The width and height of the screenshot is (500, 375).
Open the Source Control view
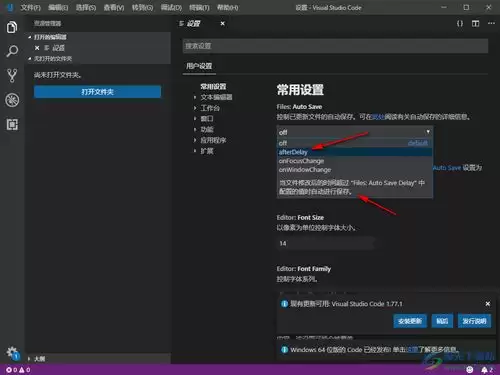tap(12, 75)
